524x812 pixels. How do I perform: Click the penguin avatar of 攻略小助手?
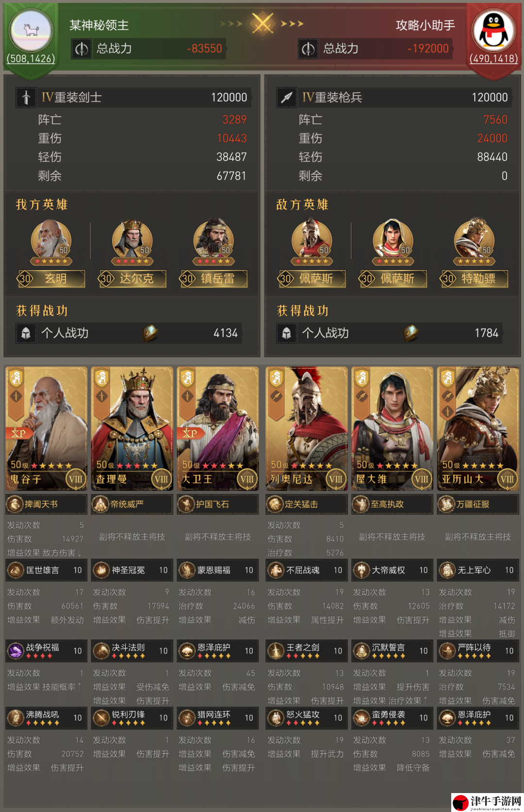point(493,30)
